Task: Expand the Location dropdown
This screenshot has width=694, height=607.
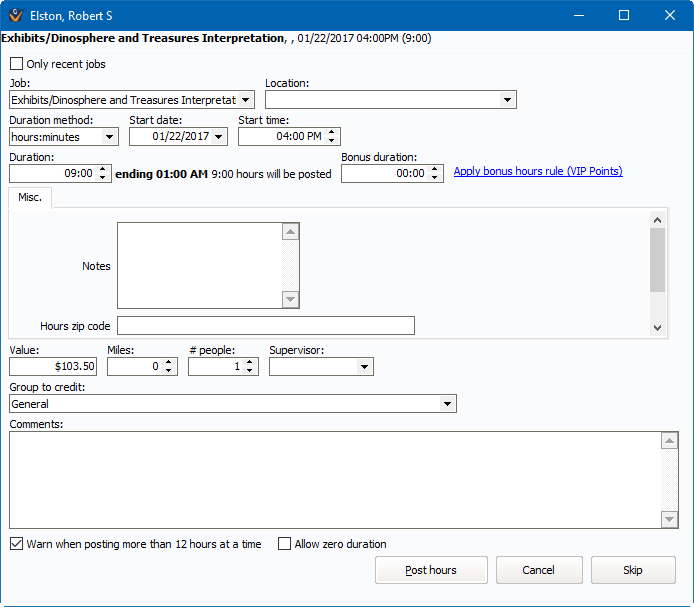Action: [x=507, y=100]
